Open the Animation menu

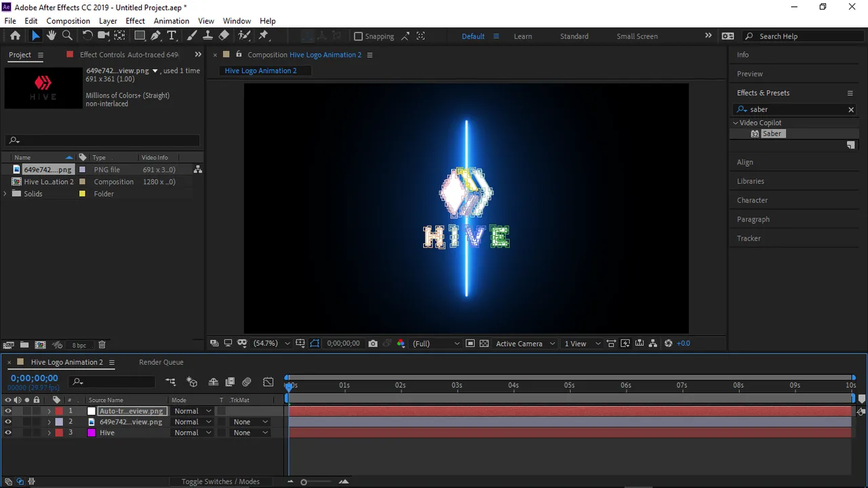click(171, 21)
